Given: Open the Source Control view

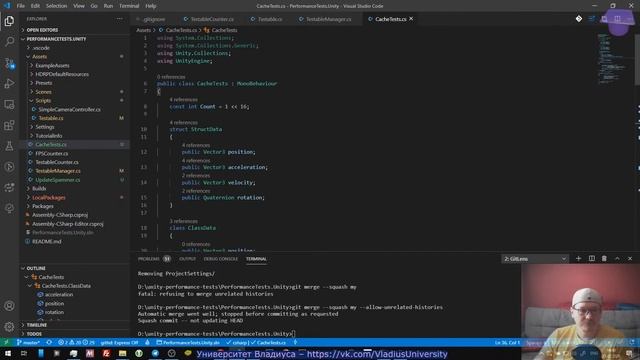Looking at the screenshot, I should coord(9,63).
